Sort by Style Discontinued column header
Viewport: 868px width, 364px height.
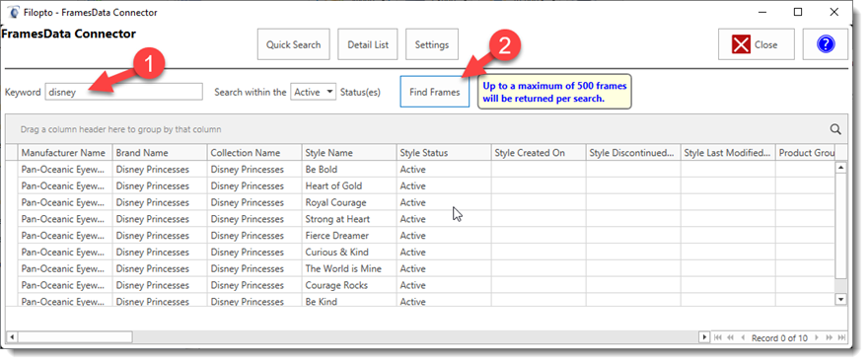tap(633, 153)
